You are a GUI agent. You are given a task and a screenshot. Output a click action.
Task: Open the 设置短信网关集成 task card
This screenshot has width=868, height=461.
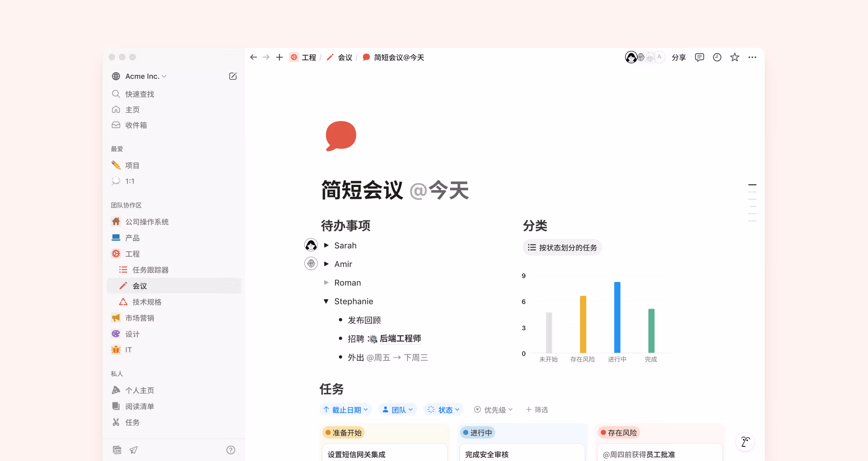pos(357,454)
